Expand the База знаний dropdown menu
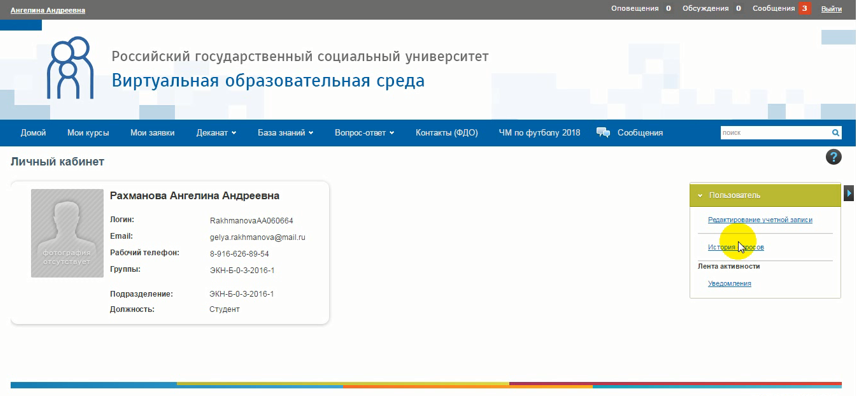 [x=286, y=133]
